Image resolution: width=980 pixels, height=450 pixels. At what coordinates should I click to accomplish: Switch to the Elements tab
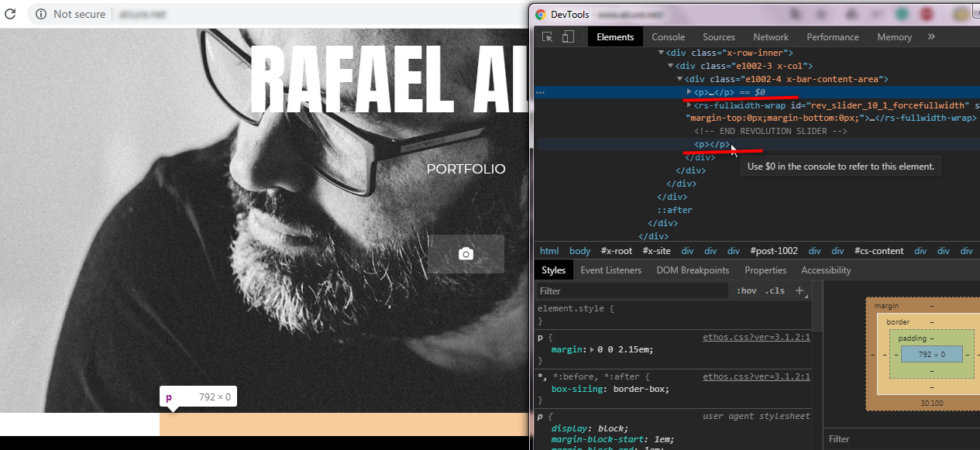pos(615,36)
